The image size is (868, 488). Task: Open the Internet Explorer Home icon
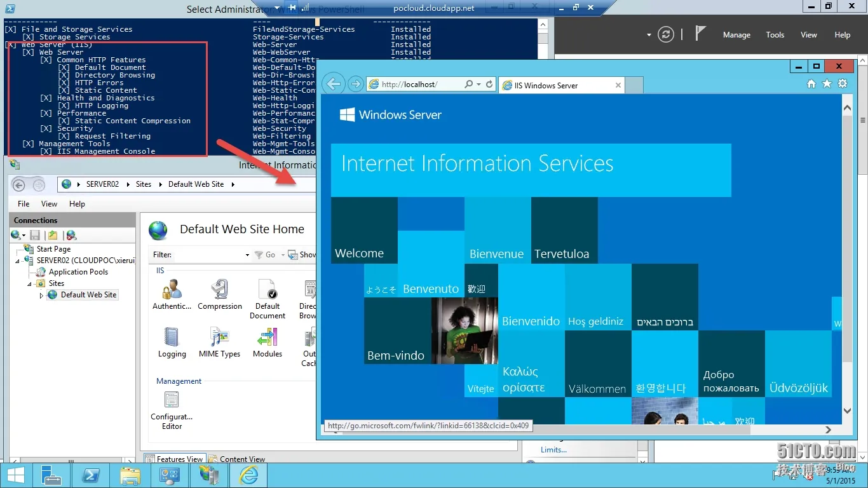point(811,84)
